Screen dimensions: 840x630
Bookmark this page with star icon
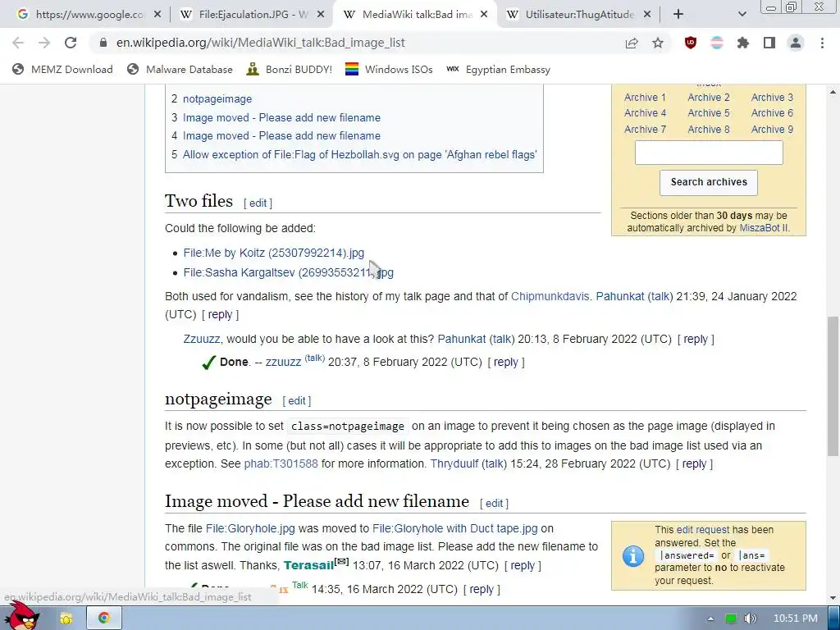(x=658, y=43)
